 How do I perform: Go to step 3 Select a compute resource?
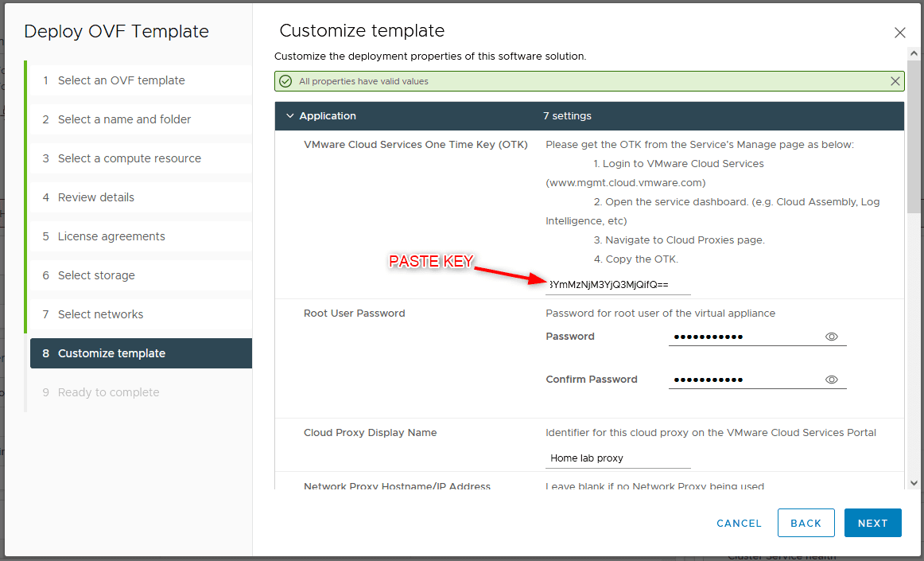pyautogui.click(x=140, y=158)
